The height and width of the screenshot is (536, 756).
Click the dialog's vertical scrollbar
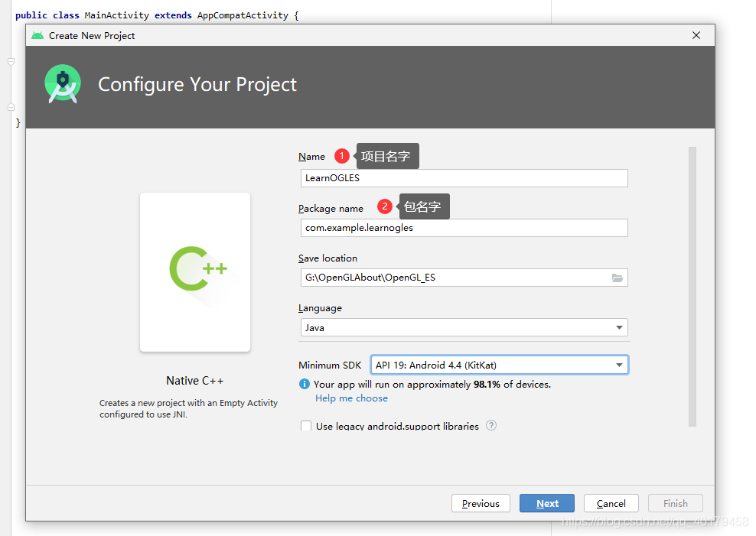692,287
